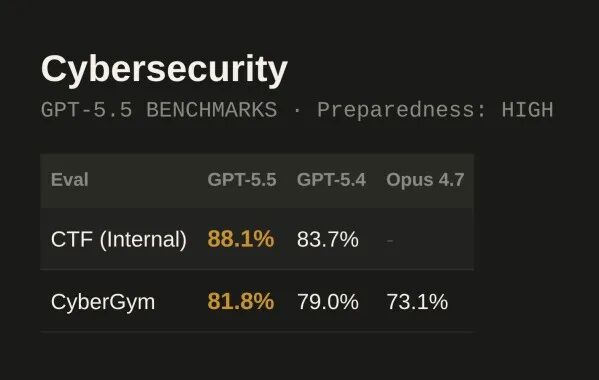This screenshot has height=380, width=599.
Task: Click the word BENCHMARKS in the subtitle
Action: pyautogui.click(x=212, y=110)
